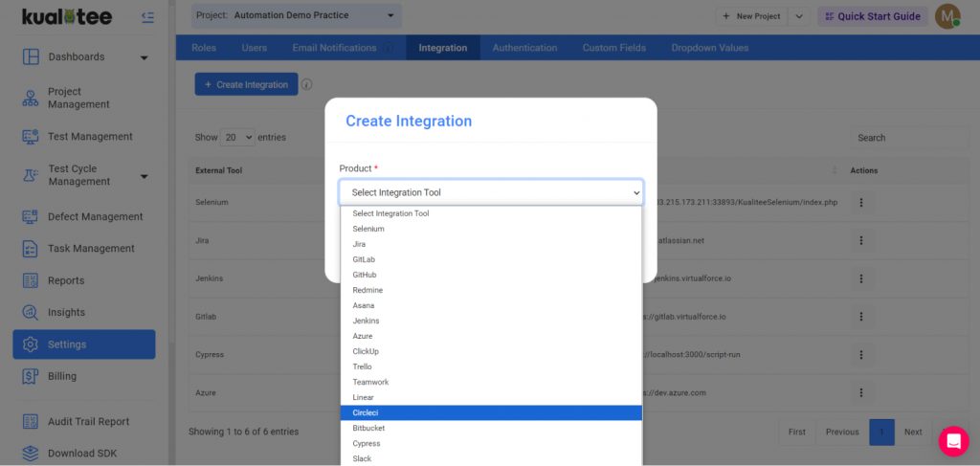
Task: Open the Reports icon
Action: (x=31, y=280)
